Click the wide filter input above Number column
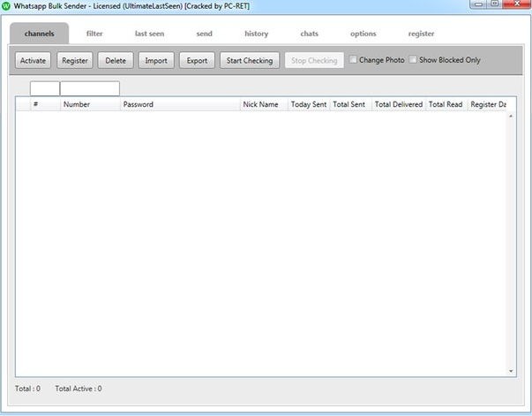This screenshot has width=532, height=416. tap(89, 88)
